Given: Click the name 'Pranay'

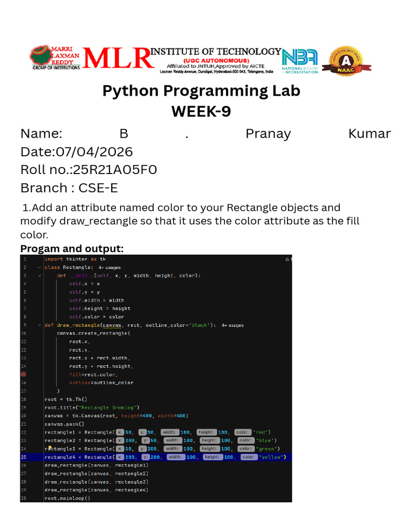Looking at the screenshot, I should tap(268, 134).
